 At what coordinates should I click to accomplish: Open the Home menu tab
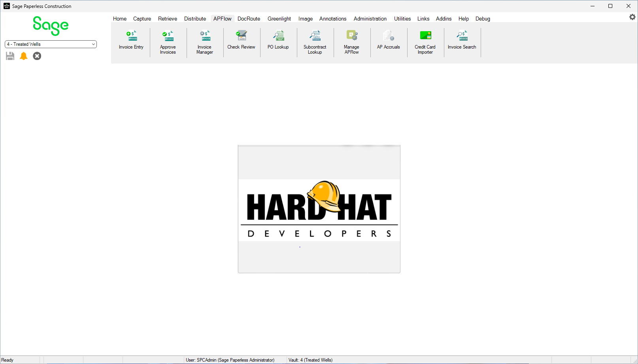120,19
